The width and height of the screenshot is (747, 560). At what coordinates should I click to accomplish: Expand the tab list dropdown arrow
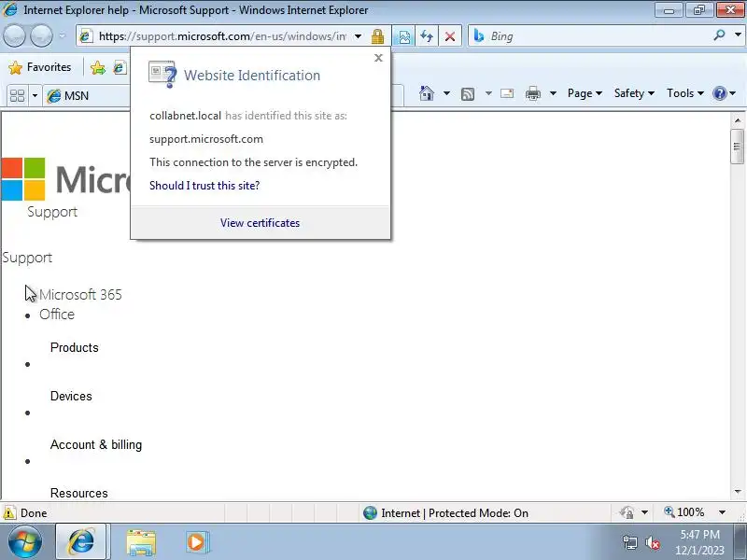pyautogui.click(x=35, y=96)
